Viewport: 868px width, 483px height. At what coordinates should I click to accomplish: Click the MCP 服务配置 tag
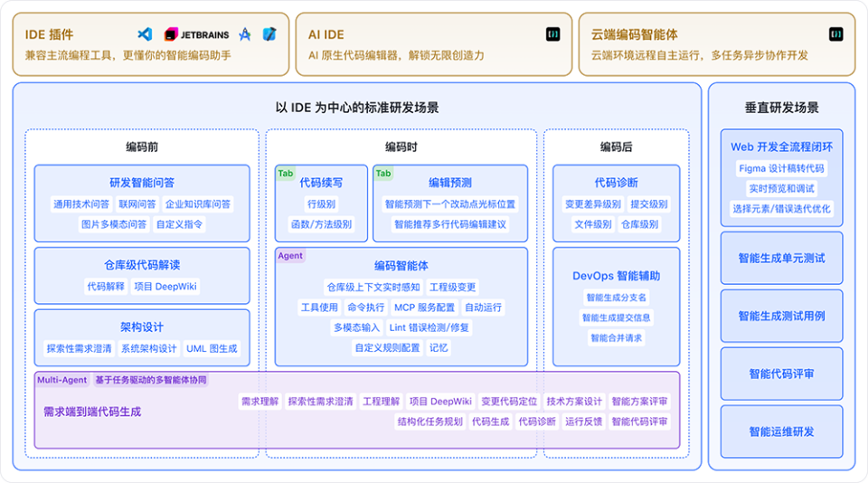point(424,308)
